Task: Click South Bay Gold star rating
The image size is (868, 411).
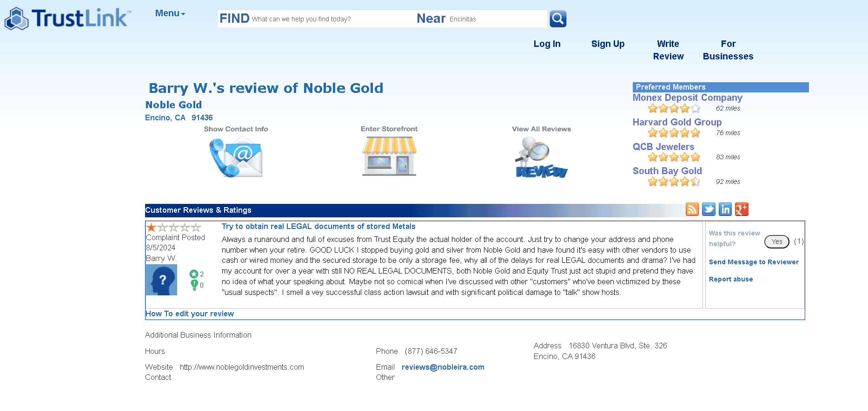Action: 674,182
